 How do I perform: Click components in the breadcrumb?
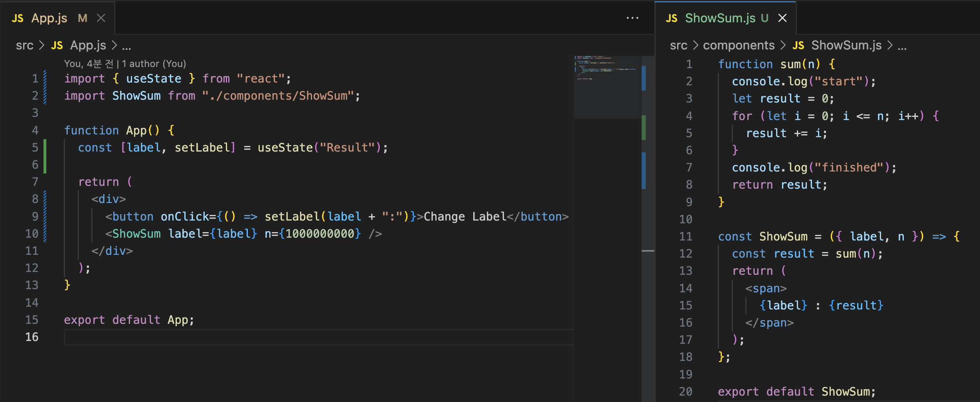coord(739,45)
